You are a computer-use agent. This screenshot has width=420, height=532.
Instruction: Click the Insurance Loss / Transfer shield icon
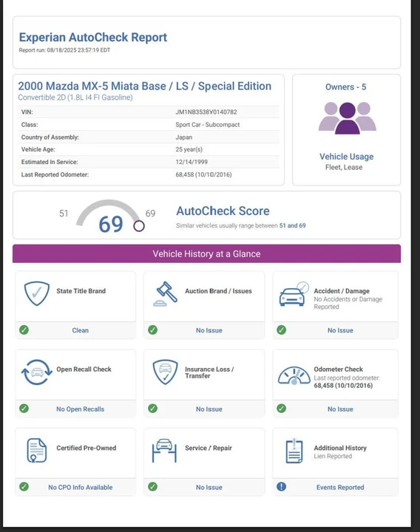[x=166, y=372]
